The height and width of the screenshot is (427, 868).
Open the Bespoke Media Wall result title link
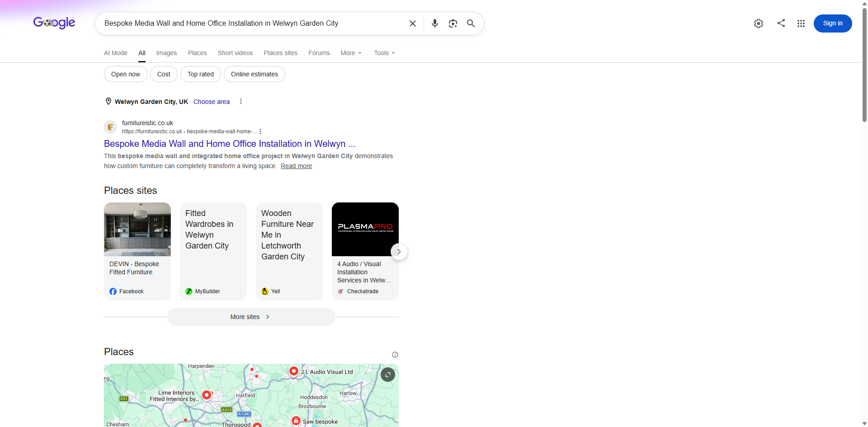(x=230, y=144)
